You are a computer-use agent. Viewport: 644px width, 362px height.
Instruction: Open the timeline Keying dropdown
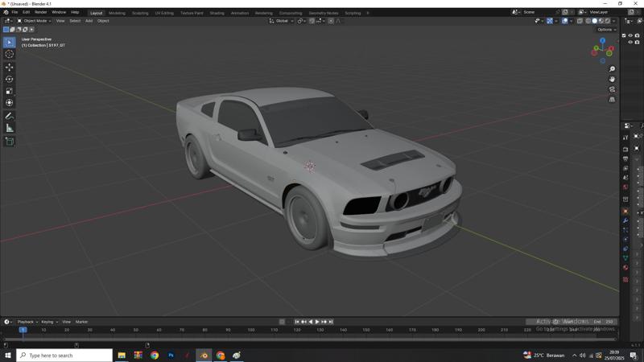tap(49, 322)
